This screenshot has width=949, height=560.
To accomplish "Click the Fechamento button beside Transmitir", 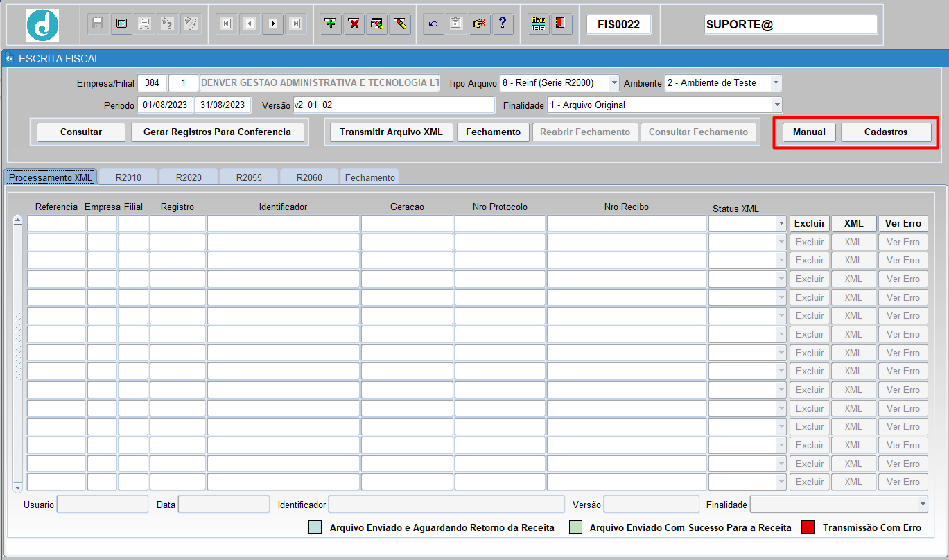I will [493, 132].
